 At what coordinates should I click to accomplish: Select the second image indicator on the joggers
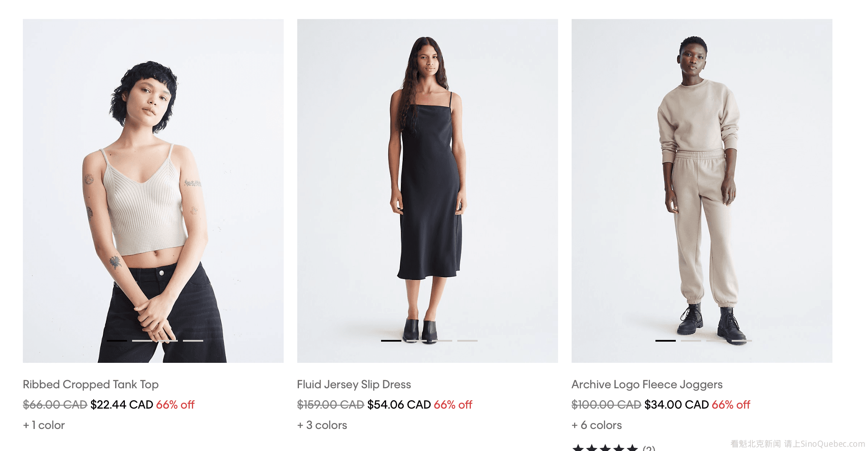[691, 340]
